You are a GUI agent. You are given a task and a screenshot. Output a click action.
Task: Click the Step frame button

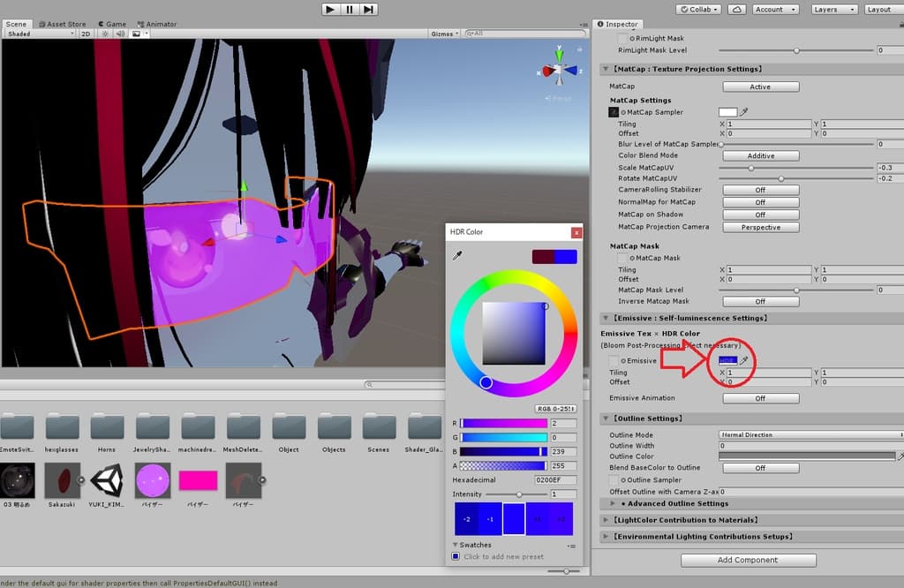pos(369,9)
